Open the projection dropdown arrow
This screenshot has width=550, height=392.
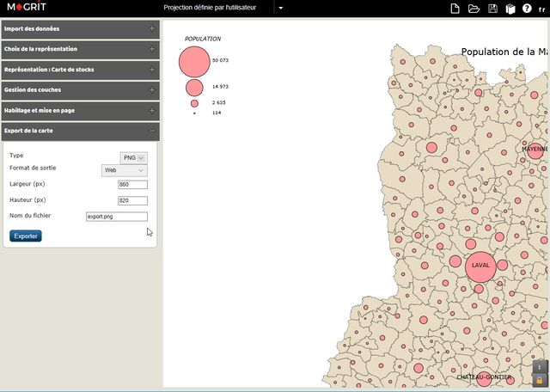tap(280, 9)
